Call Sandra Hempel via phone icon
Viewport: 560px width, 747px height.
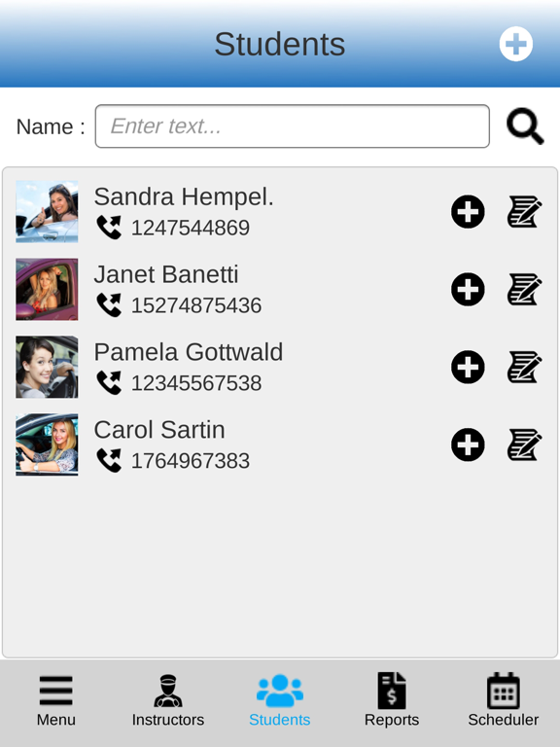click(109, 228)
